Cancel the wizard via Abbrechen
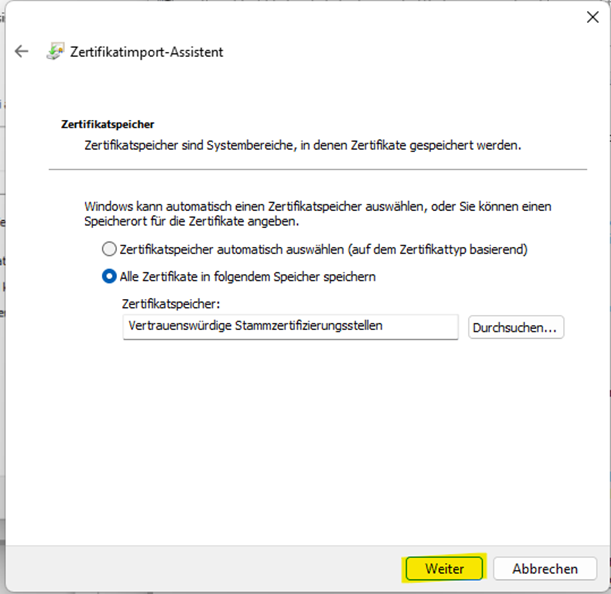This screenshot has height=594, width=611. (545, 569)
